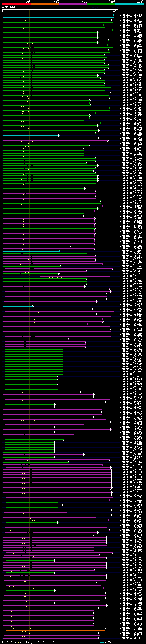Select the UniRef100_Q6YZ94 label
The height and width of the screenshot is (644, 146).
(x=131, y=53)
